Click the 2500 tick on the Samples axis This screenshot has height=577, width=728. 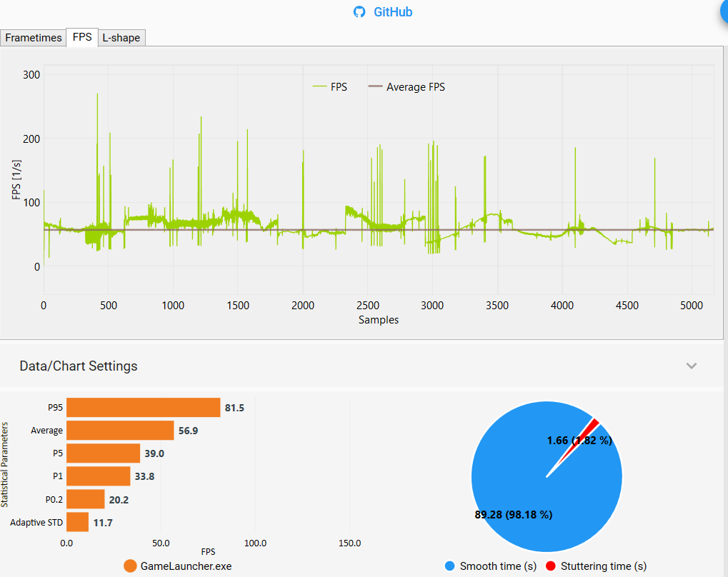(368, 306)
